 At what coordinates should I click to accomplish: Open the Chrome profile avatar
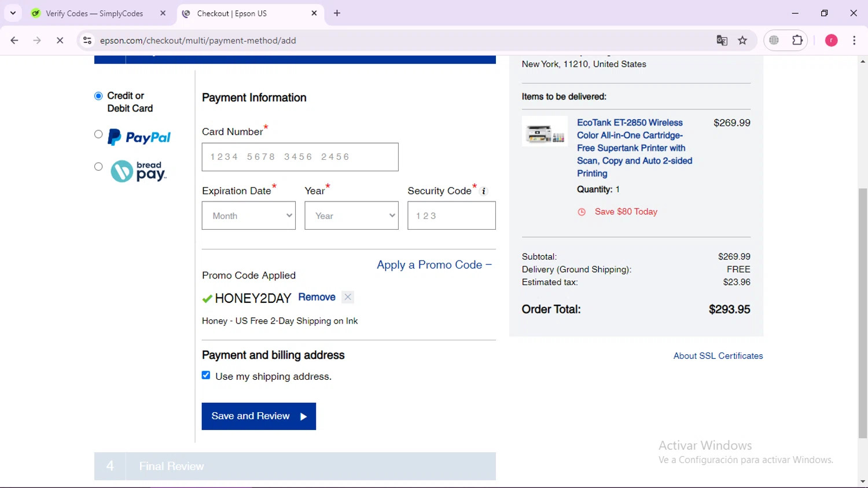click(x=831, y=41)
